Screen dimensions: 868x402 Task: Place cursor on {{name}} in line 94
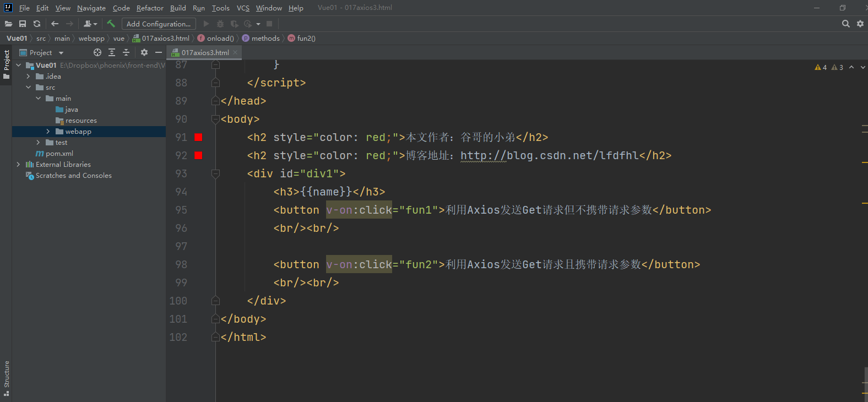tap(326, 192)
